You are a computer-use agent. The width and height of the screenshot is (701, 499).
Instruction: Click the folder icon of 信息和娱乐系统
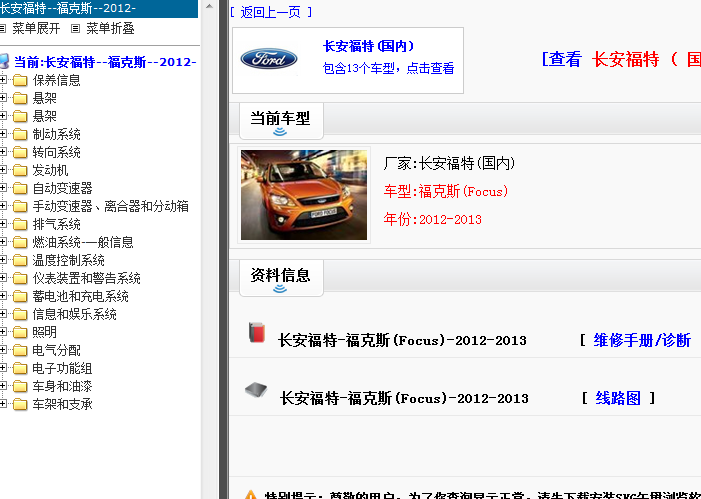[20, 314]
